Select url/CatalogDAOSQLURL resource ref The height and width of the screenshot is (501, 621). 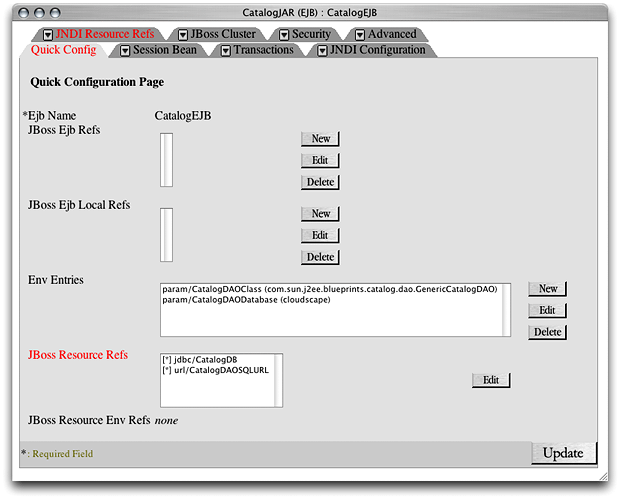coord(215,370)
